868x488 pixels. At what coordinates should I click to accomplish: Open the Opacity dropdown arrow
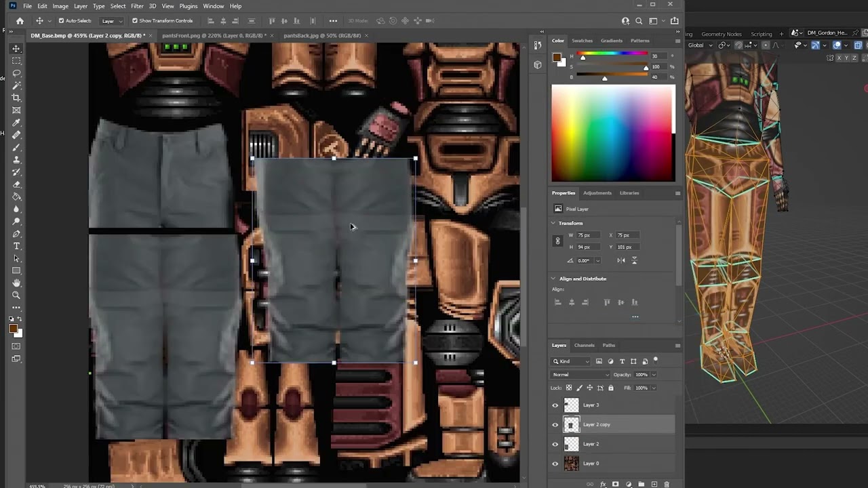tap(654, 375)
